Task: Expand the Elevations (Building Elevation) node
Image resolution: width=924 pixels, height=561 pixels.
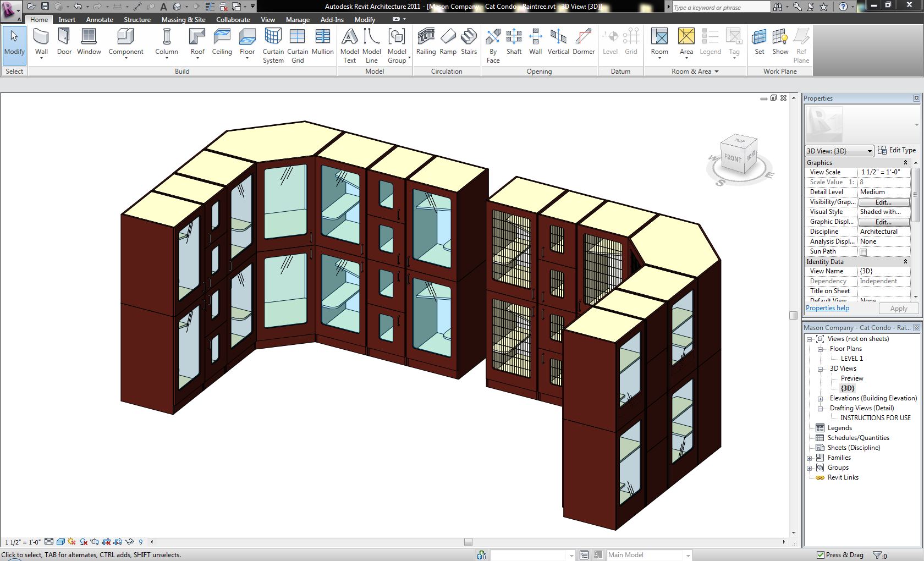Action: point(820,399)
